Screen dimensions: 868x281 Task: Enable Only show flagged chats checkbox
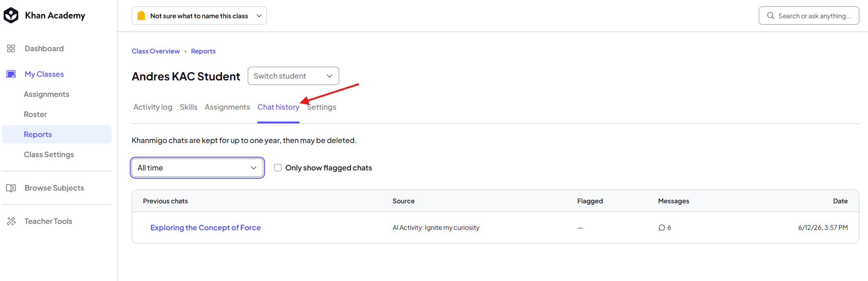[x=278, y=168]
